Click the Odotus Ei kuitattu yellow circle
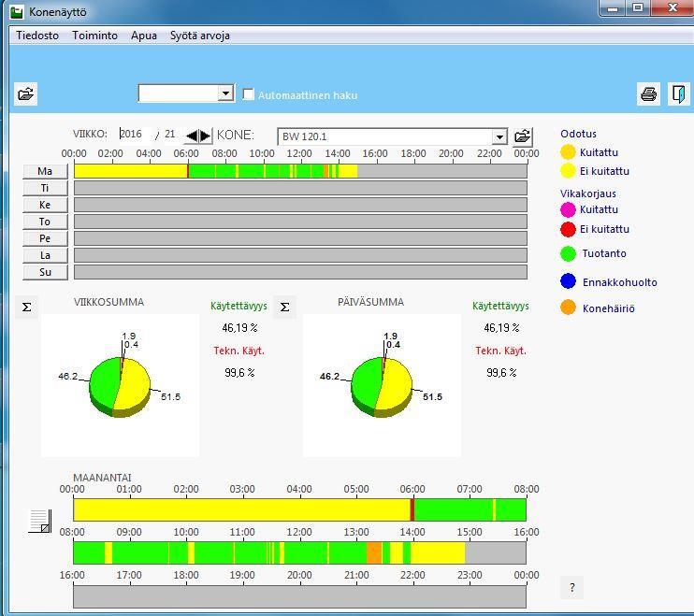This screenshot has height=616, width=694. 568,171
